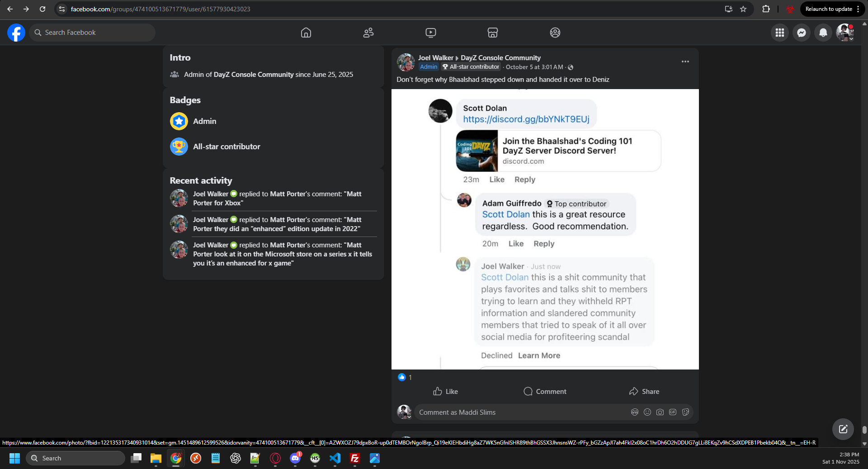Open the taskbar clock and date
The width and height of the screenshot is (868, 469).
pos(841,458)
